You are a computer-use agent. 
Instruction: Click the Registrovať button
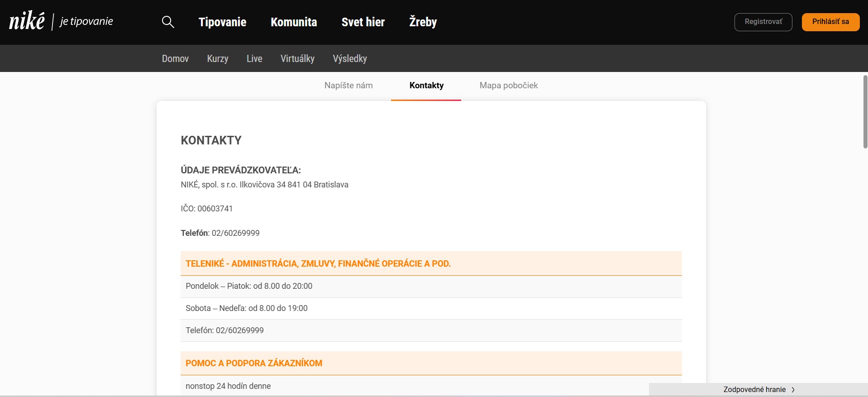[763, 22]
